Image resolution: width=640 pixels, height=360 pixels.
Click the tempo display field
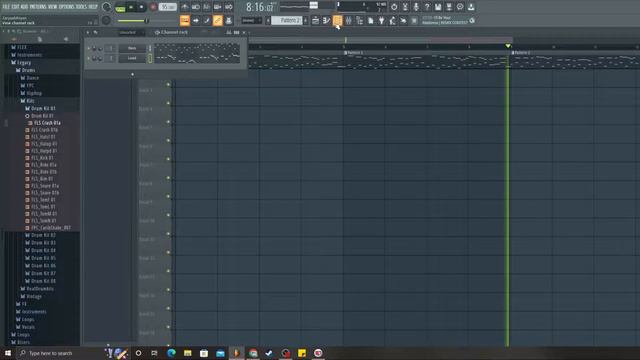(167, 7)
